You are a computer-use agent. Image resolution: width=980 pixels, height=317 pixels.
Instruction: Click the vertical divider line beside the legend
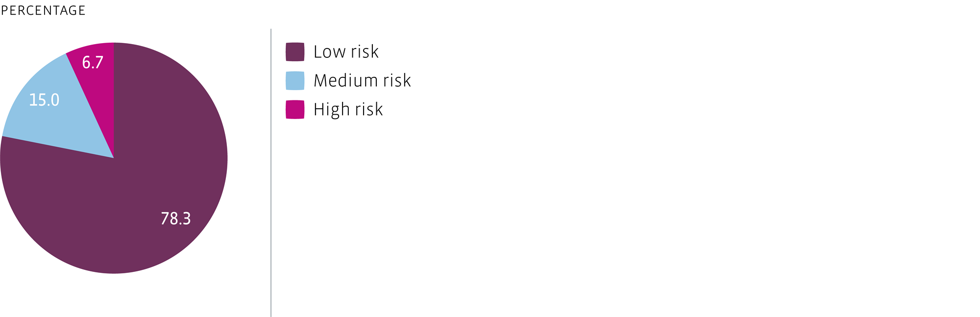pos(271,171)
